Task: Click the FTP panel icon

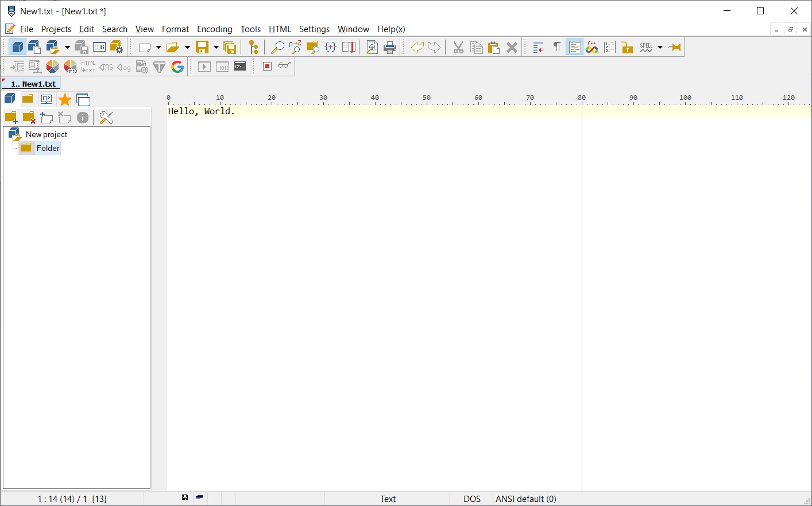Action: pos(46,99)
